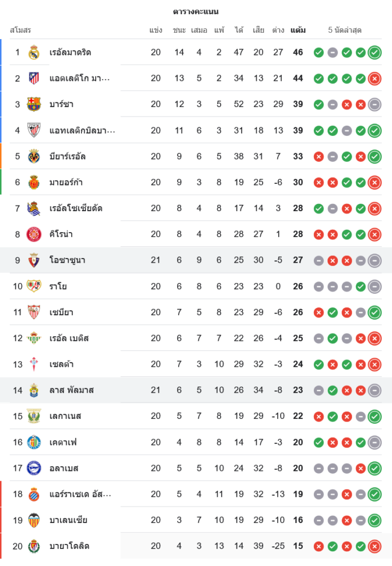Click the Barcelona (บาร์ซา) club crest
The height and width of the screenshot is (566, 392).
tap(34, 104)
